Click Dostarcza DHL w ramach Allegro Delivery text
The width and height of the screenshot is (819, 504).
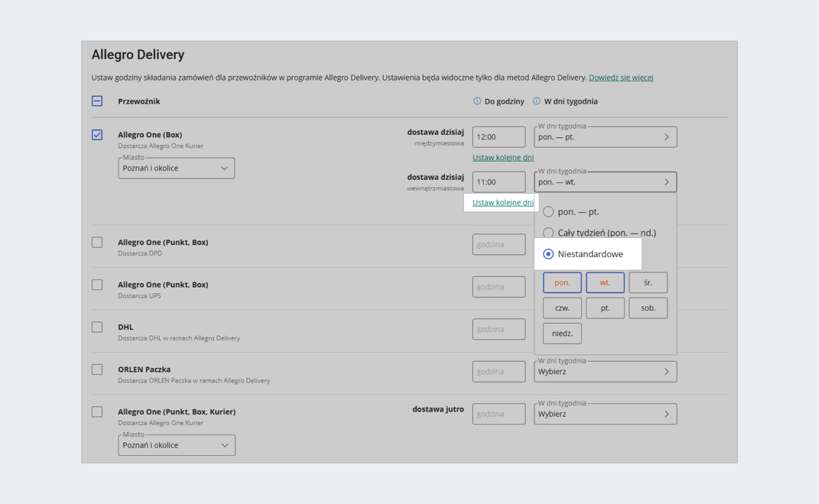(x=179, y=338)
